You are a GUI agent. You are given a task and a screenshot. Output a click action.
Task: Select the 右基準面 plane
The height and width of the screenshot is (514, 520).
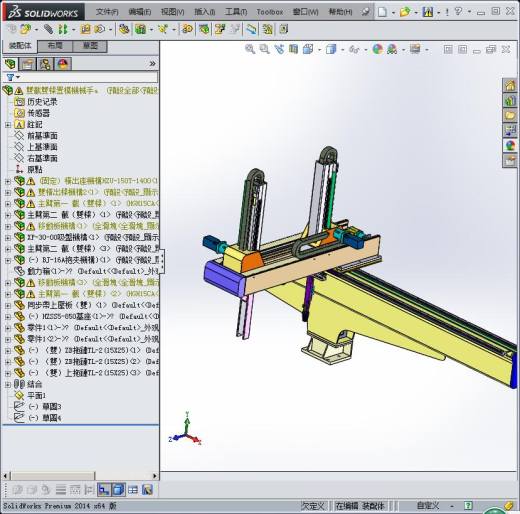[42, 158]
